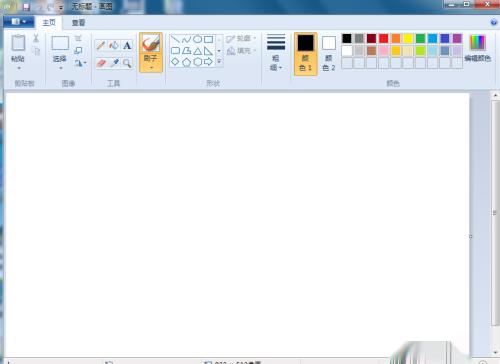Open the Paint file menu button
Image resolution: width=500 pixels, height=364 pixels.
[x=19, y=22]
